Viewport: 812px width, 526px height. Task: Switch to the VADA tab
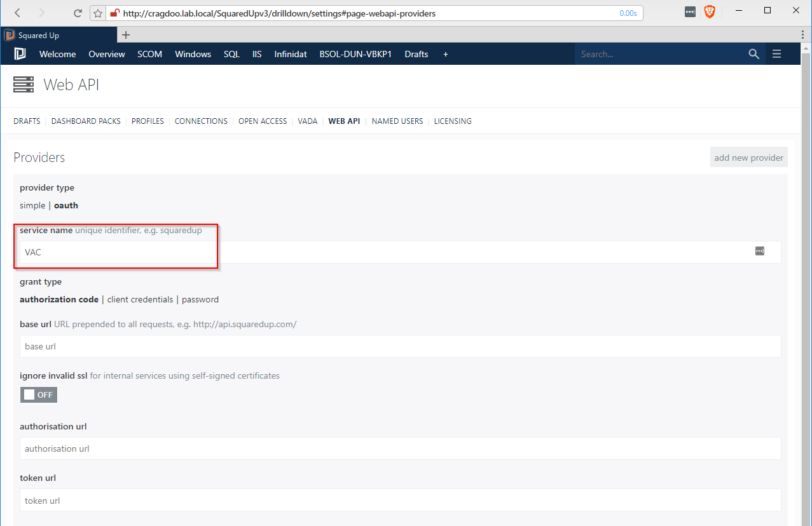pyautogui.click(x=308, y=121)
